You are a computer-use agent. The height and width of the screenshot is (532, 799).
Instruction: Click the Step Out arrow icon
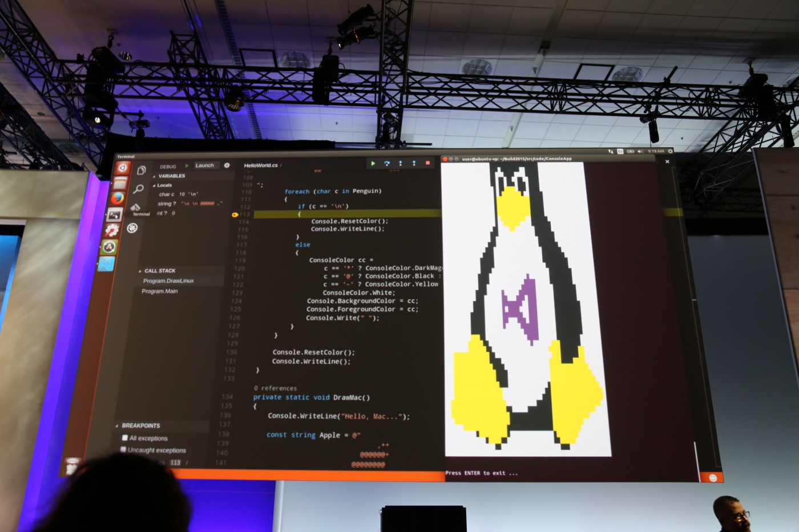(414, 164)
